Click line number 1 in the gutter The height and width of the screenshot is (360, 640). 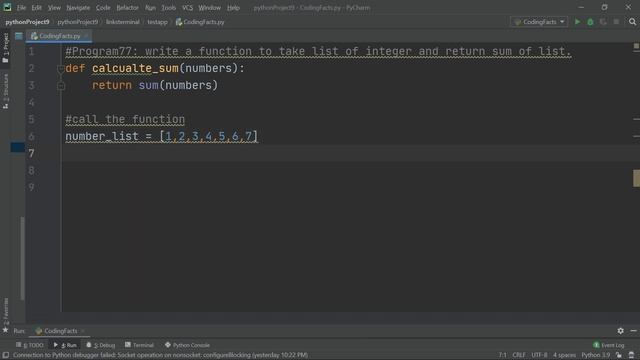(31, 51)
